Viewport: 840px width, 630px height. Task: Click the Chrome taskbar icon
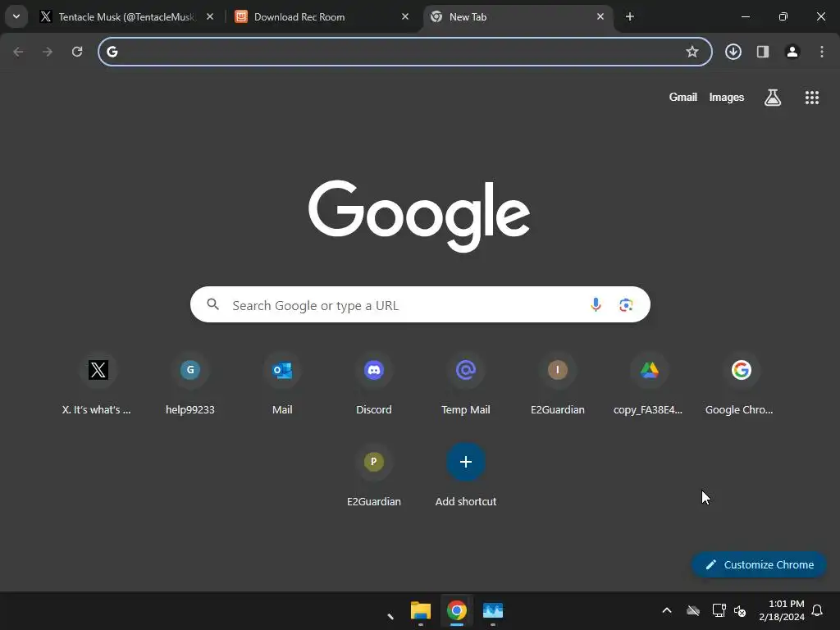[x=457, y=610]
